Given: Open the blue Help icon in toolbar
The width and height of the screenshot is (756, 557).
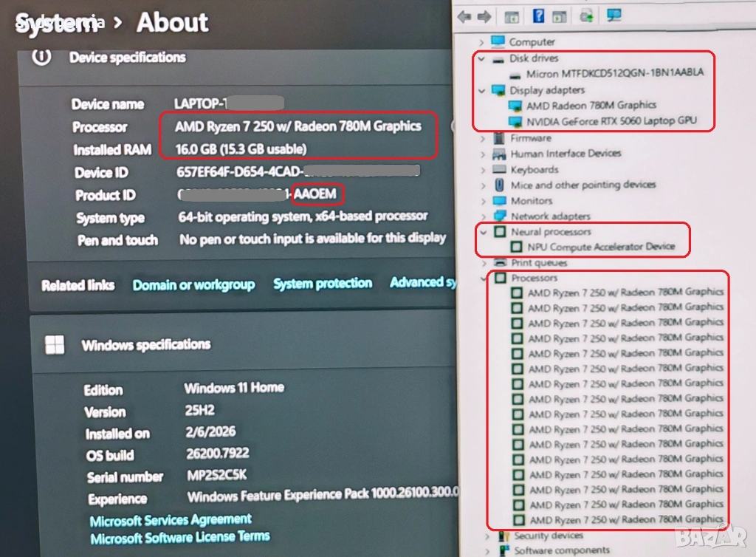Looking at the screenshot, I should click(539, 16).
